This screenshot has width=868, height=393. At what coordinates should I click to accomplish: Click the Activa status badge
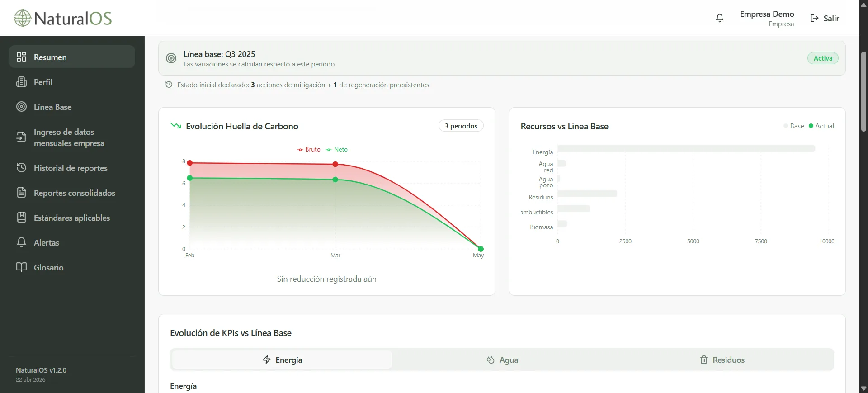823,58
